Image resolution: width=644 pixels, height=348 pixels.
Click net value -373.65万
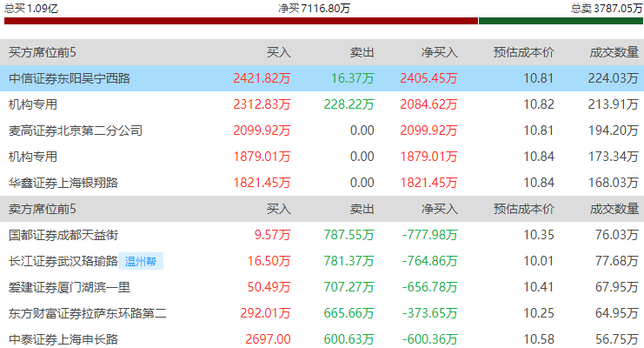[x=429, y=313]
